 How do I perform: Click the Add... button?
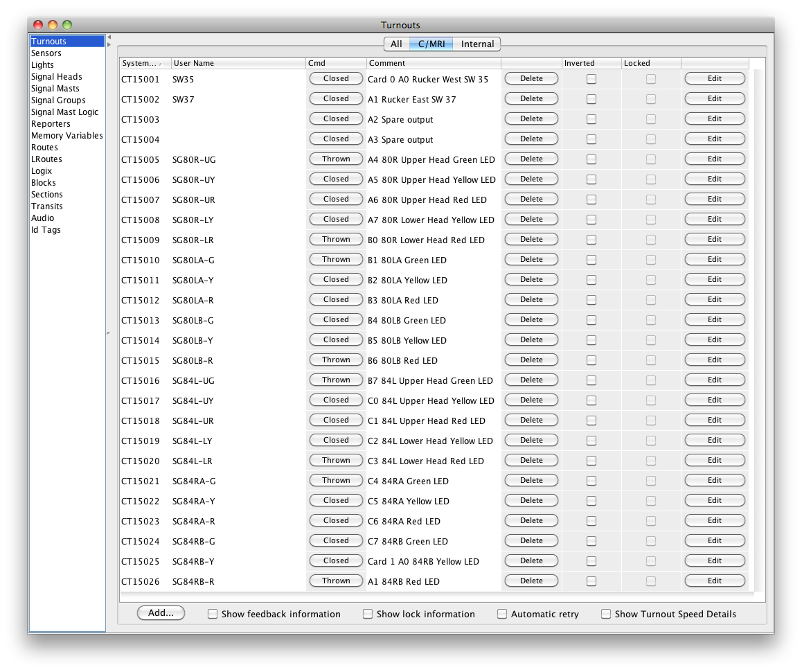pos(161,613)
